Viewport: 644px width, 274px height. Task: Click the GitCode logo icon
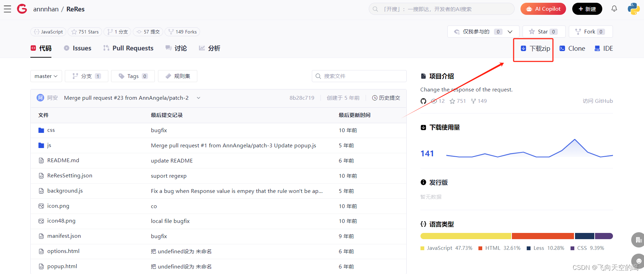click(22, 9)
